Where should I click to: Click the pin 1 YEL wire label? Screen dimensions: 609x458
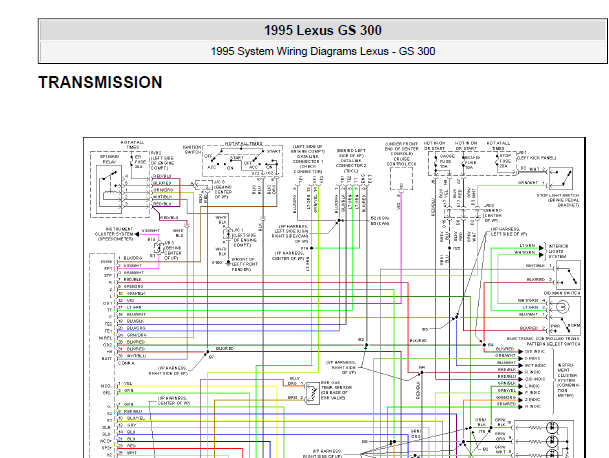125,383
